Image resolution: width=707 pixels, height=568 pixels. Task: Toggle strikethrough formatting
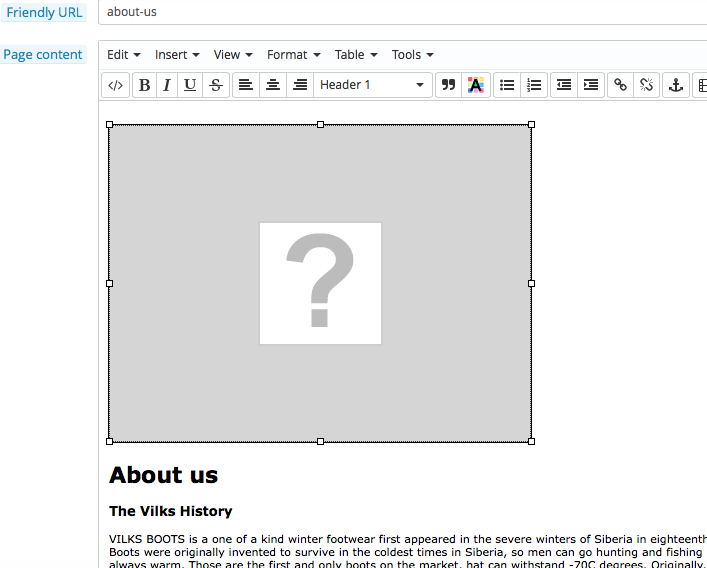click(x=216, y=85)
